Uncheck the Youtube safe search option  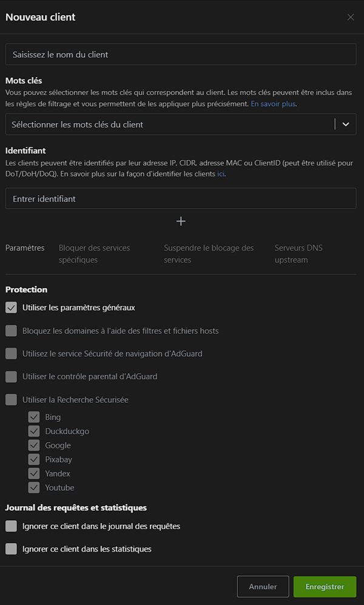34,487
